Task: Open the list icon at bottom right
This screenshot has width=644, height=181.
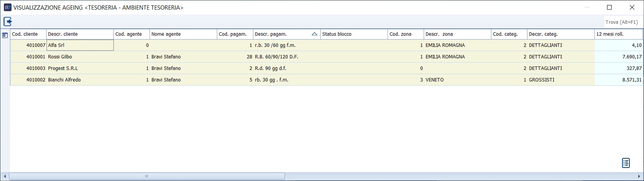Action: [626, 163]
